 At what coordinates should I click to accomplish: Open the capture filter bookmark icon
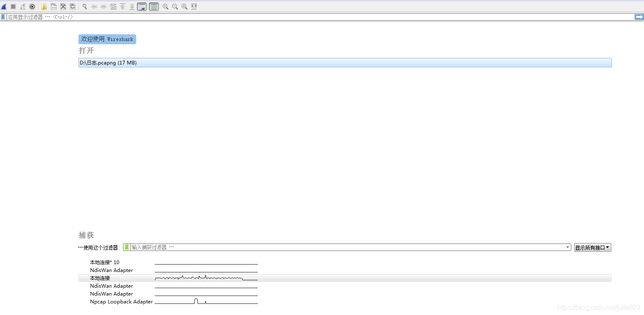(127, 247)
